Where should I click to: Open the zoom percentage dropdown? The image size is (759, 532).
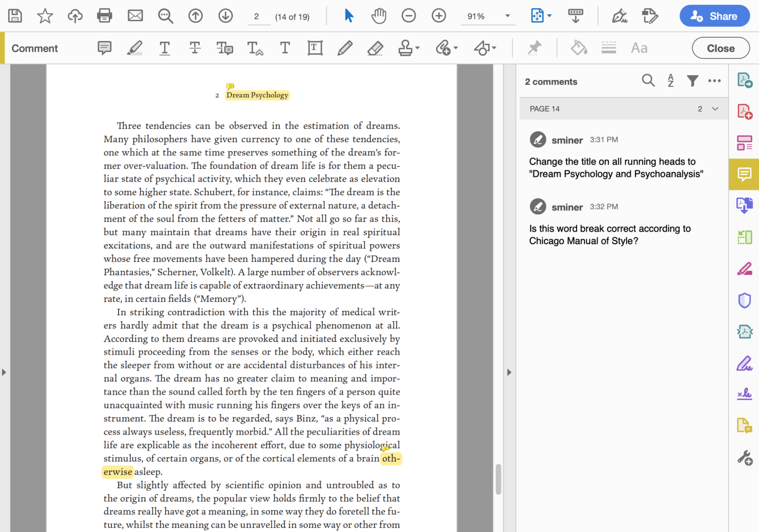point(507,16)
